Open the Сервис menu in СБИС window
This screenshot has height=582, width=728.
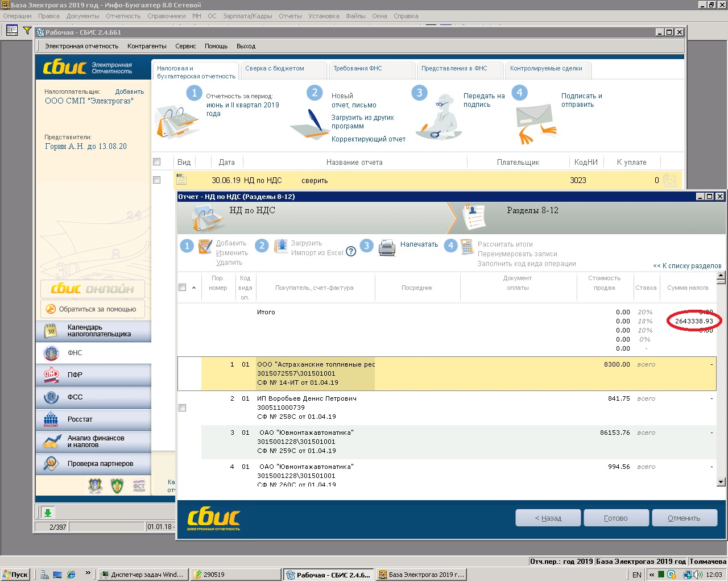(185, 46)
